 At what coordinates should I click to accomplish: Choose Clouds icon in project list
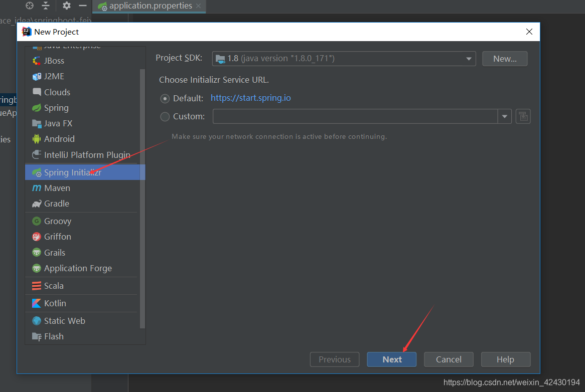(37, 92)
